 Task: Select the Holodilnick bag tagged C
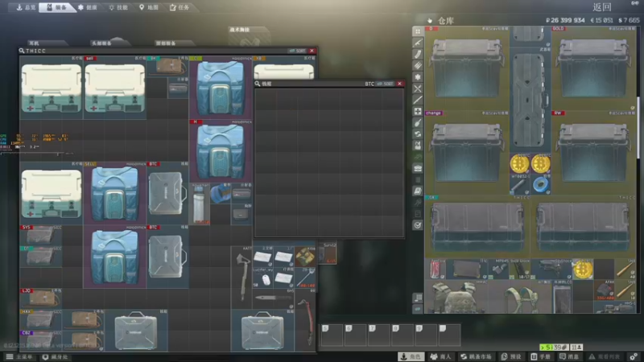pyautogui.click(x=221, y=88)
